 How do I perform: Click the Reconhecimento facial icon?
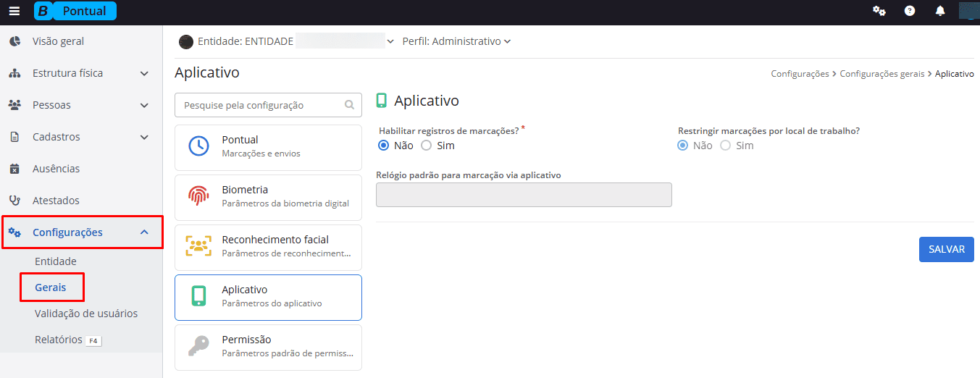click(198, 246)
